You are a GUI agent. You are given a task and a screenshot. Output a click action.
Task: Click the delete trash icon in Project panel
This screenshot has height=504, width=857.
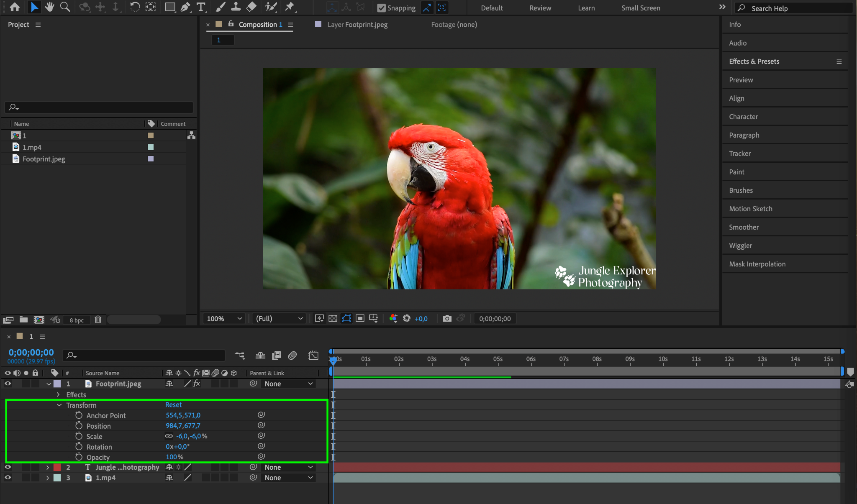pos(98,320)
